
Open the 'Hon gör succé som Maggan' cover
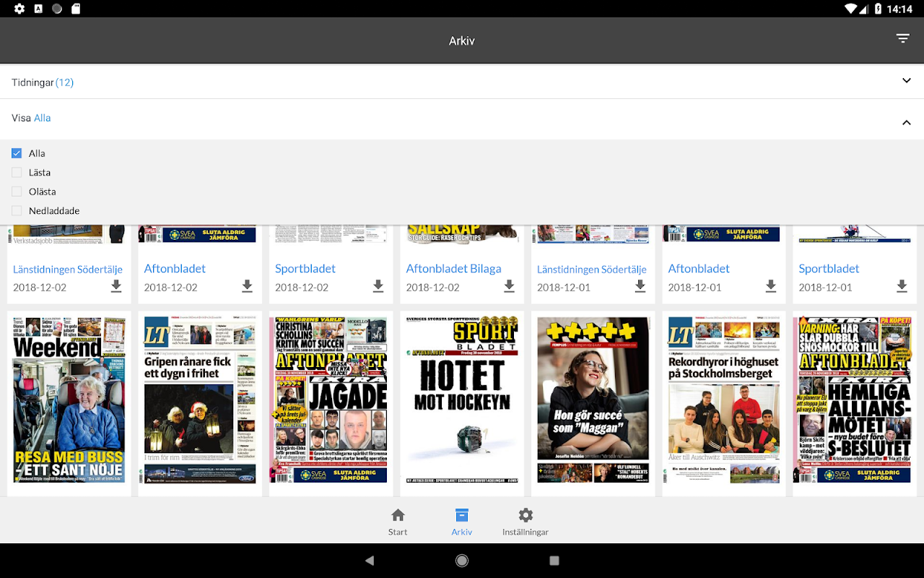tap(593, 400)
